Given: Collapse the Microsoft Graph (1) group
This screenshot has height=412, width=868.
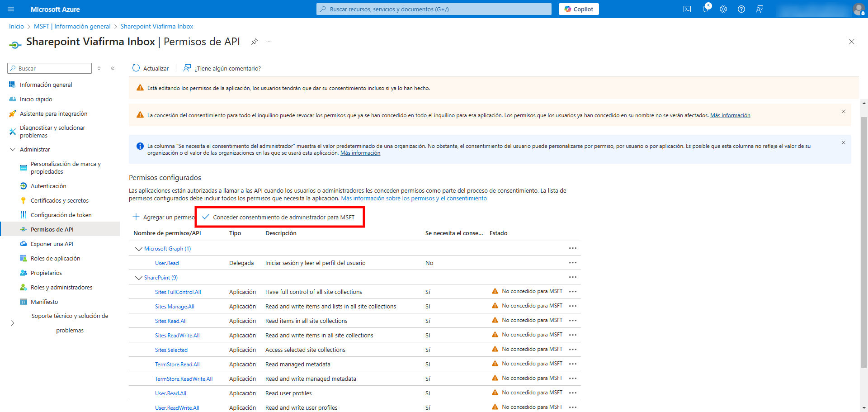Looking at the screenshot, I should [x=139, y=249].
